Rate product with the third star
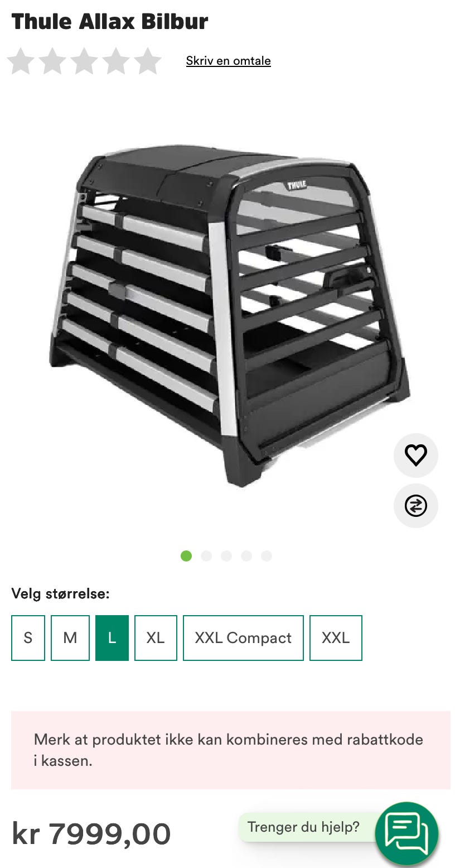 click(x=84, y=61)
